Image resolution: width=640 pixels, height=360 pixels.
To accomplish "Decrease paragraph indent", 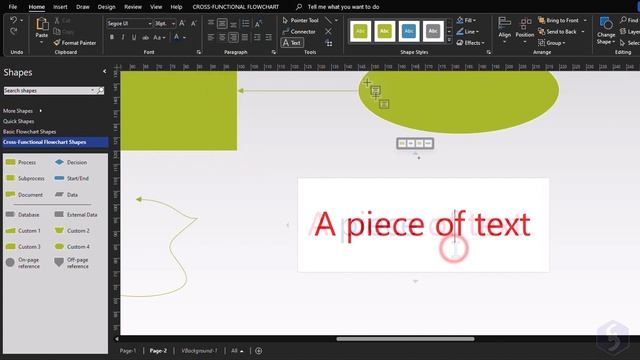I will 257,38.
